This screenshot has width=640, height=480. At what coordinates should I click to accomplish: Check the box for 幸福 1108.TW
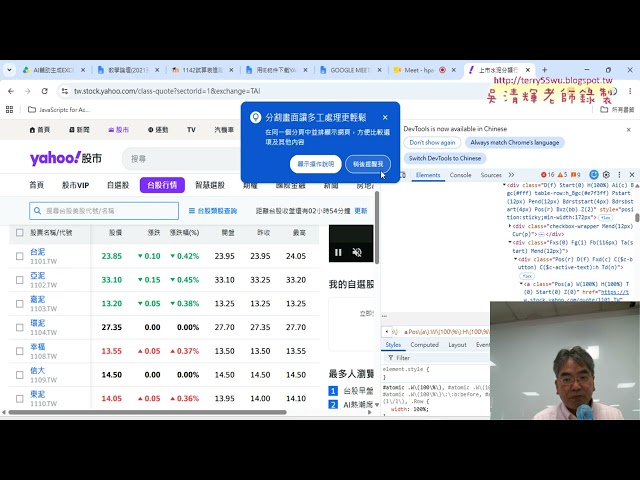click(x=20, y=351)
